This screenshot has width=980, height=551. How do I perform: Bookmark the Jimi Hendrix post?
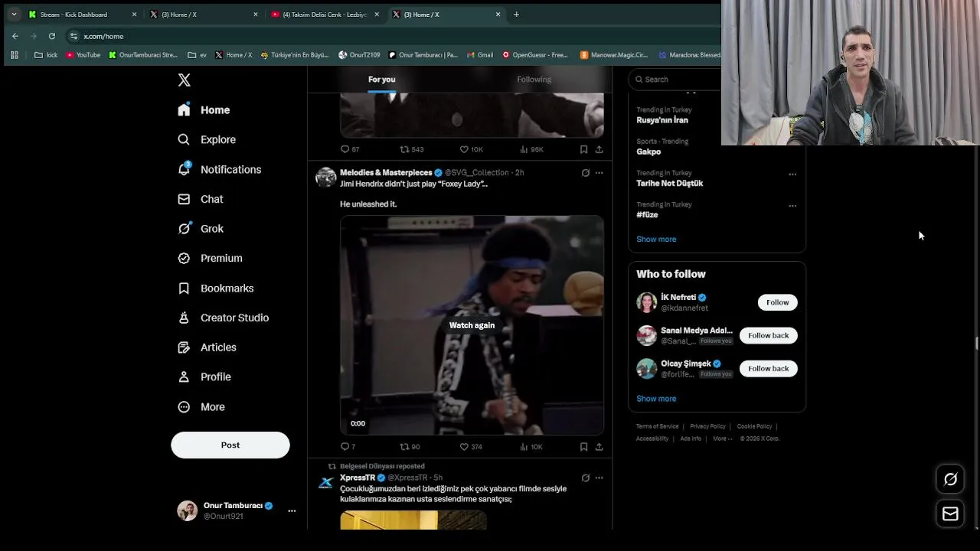[583, 447]
